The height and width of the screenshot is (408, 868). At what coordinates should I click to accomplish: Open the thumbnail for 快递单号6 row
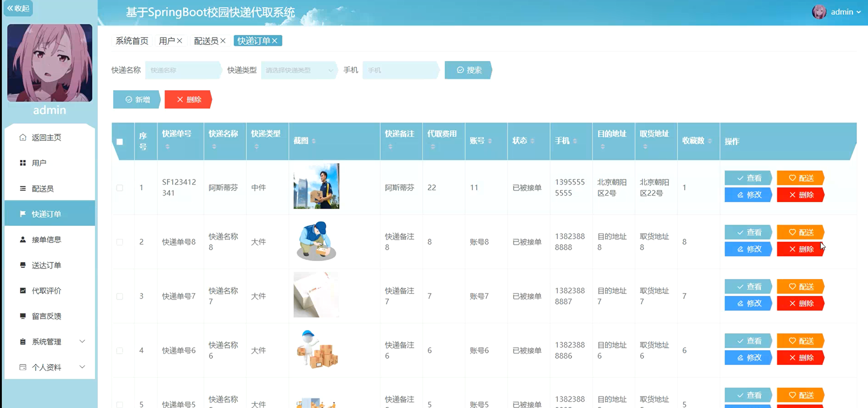click(316, 349)
